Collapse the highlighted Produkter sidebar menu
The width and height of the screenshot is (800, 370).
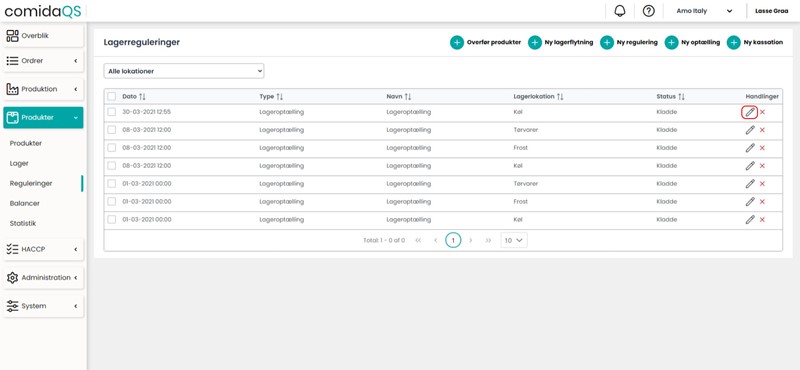point(43,117)
